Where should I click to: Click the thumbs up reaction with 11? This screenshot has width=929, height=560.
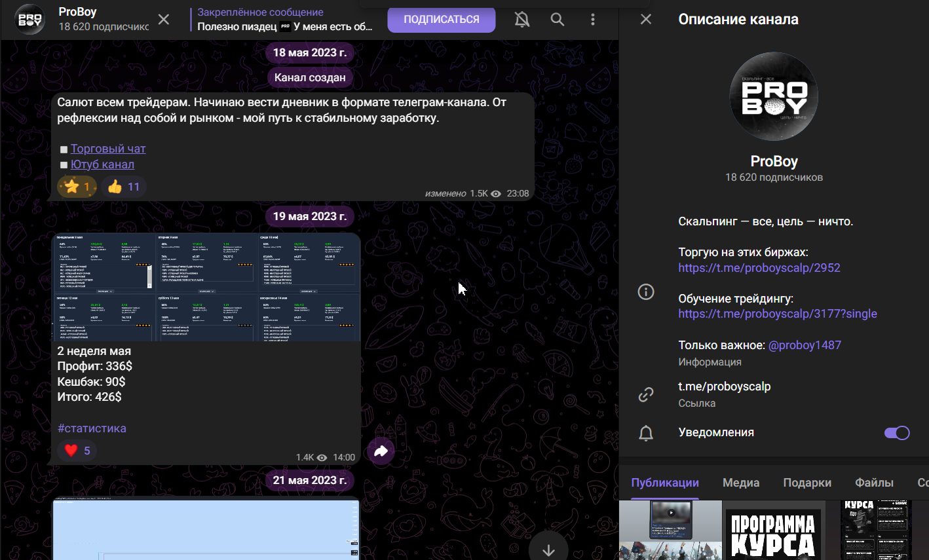[124, 187]
